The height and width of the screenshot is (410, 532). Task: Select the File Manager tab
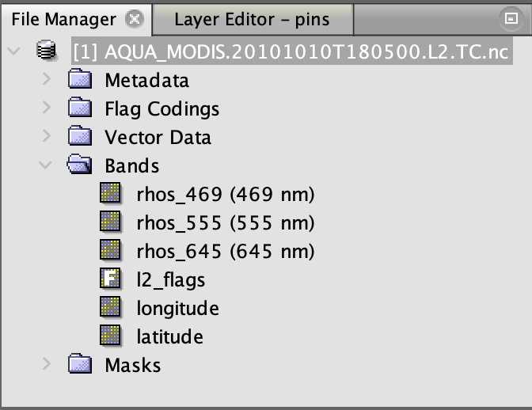63,19
